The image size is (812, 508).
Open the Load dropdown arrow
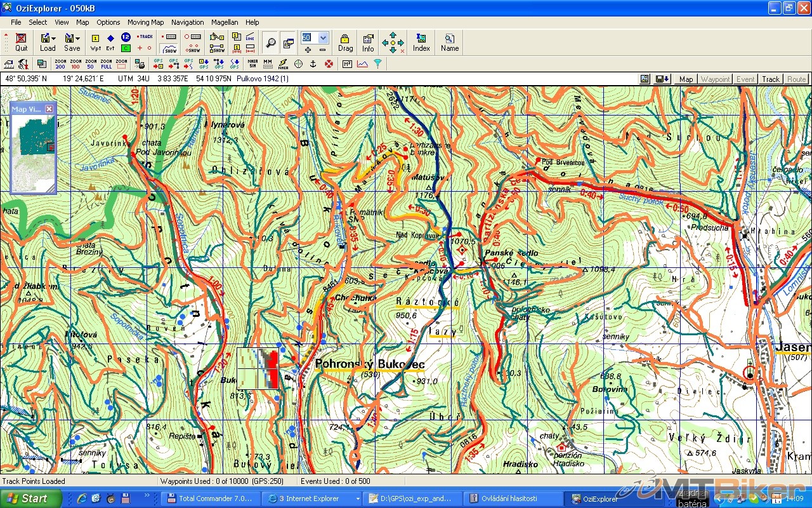coord(54,39)
